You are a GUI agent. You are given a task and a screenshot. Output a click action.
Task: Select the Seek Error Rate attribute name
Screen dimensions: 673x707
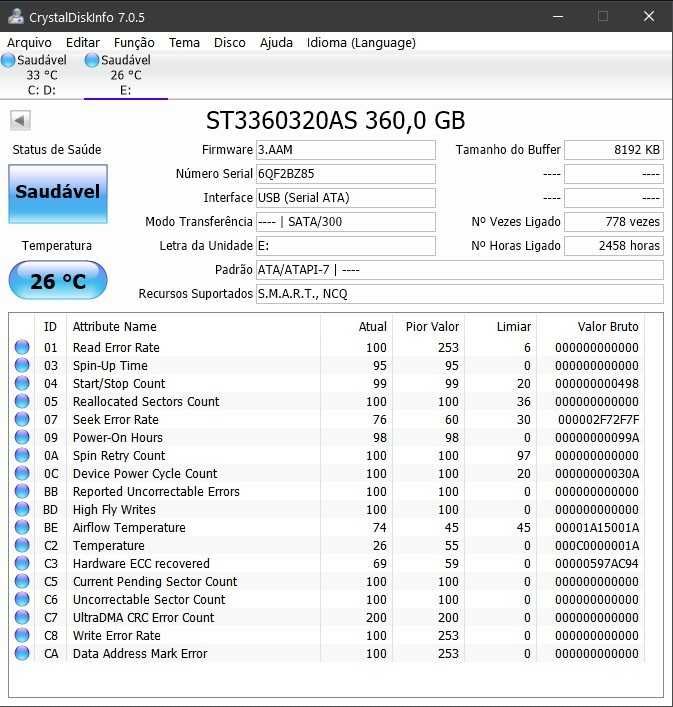116,420
